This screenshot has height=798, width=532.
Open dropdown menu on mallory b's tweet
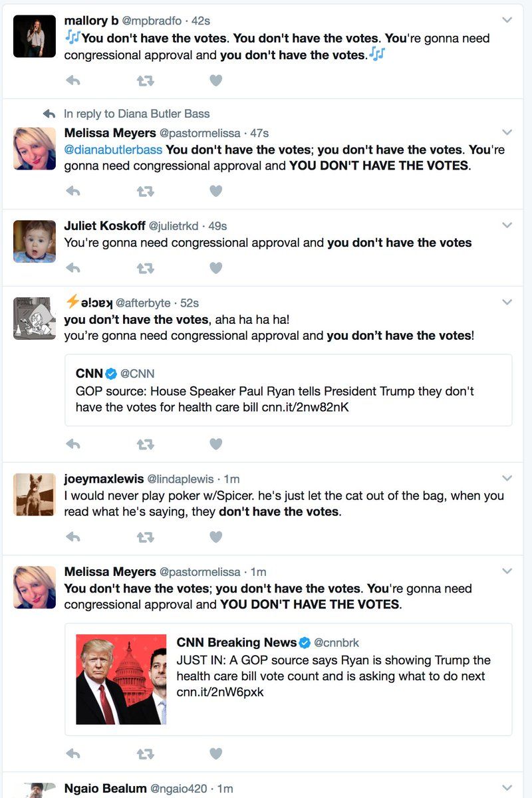tap(507, 20)
